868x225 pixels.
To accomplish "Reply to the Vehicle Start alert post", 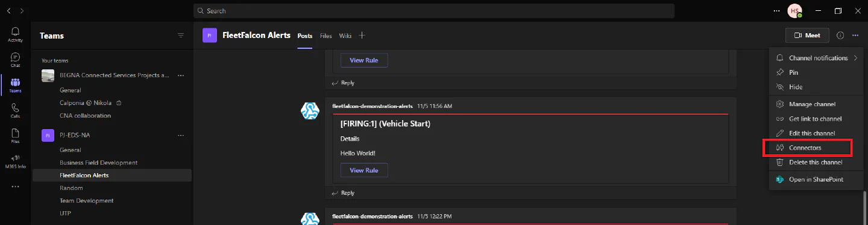I will click(x=343, y=193).
